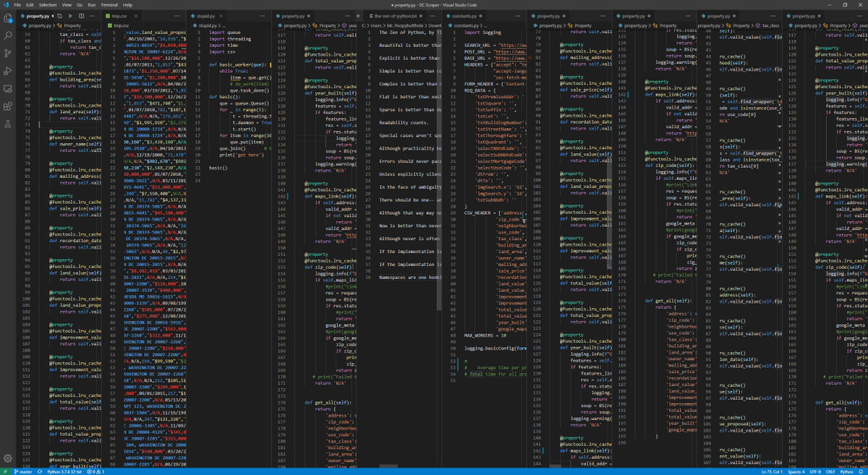Open the Help menu
This screenshot has height=475, width=868.
(x=127, y=4)
